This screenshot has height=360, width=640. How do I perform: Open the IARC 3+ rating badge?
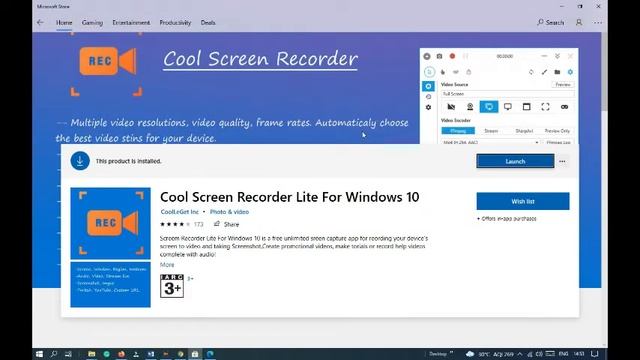coord(172,286)
